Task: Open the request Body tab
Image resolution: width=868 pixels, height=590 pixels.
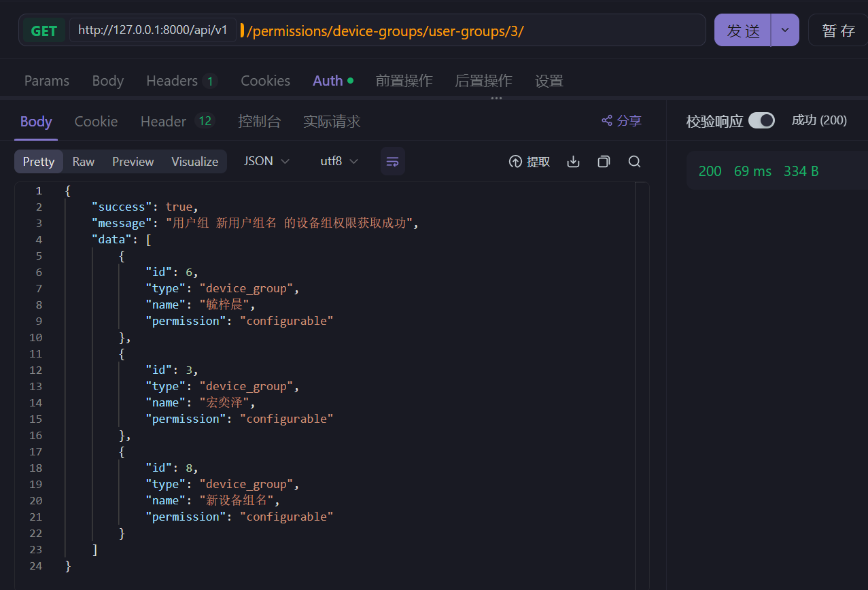Action: tap(108, 80)
